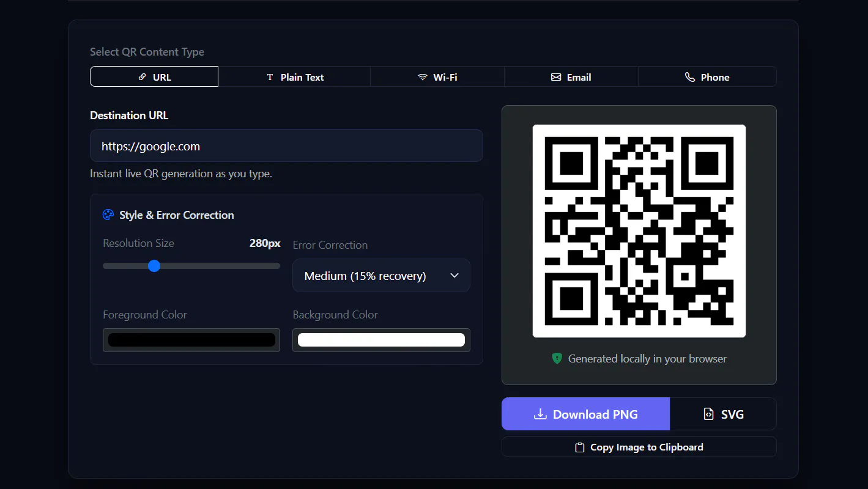The height and width of the screenshot is (489, 868).
Task: Click the green shield icon below the QR code
Action: pyautogui.click(x=557, y=359)
